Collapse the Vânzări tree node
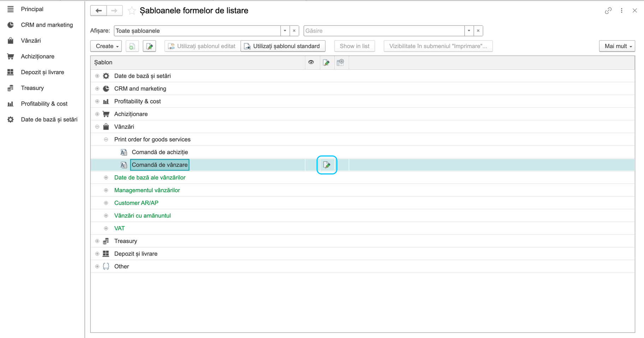The width and height of the screenshot is (644, 338). tap(97, 127)
